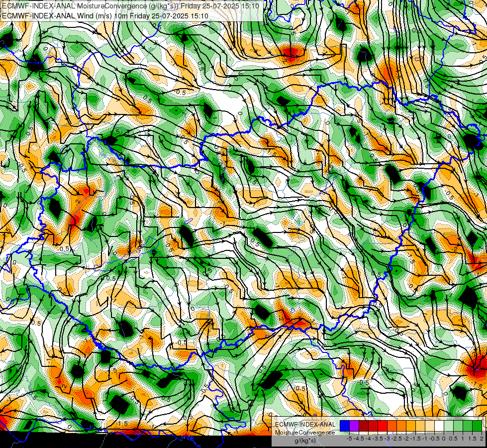Click the white legend swatch near 0
Screen dimensions: 487x448
coord(439,426)
